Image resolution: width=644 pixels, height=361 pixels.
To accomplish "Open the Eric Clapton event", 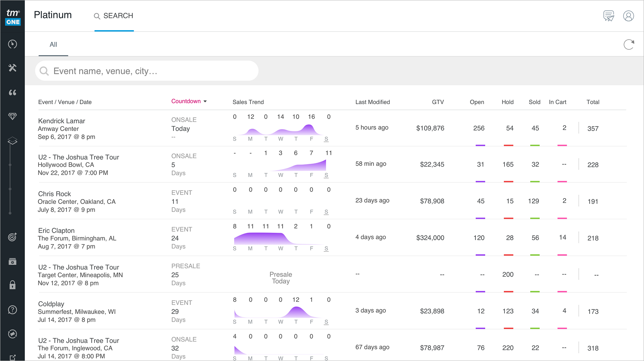I will coord(56,230).
